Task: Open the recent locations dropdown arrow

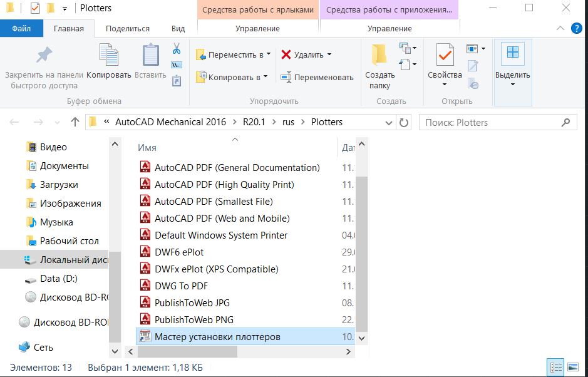Action: click(x=58, y=122)
